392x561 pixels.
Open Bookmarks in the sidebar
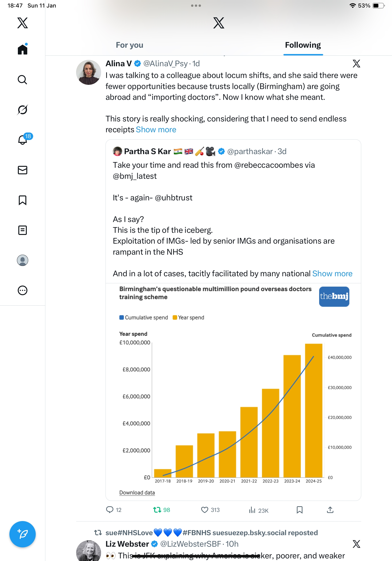point(23,200)
